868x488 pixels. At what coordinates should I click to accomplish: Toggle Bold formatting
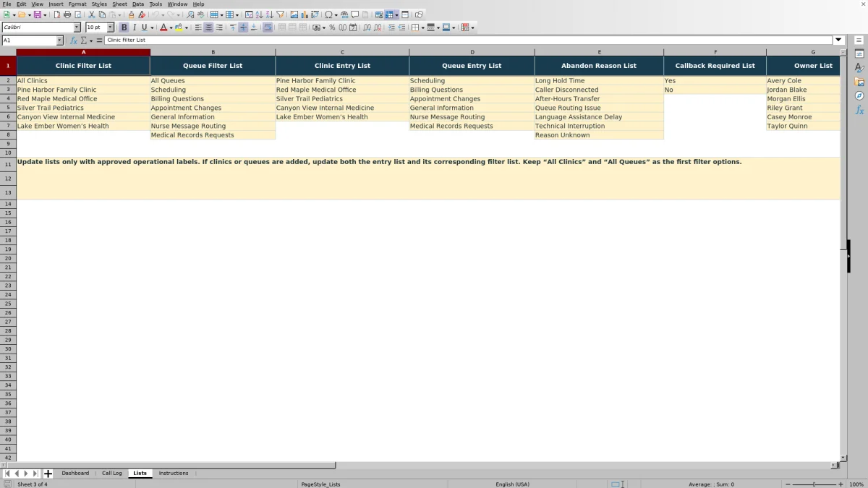tap(124, 27)
